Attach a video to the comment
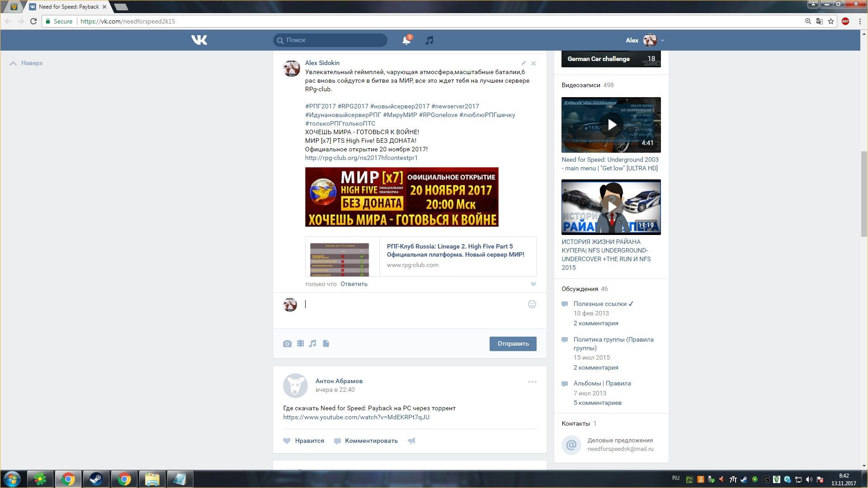868x488 pixels. point(300,344)
